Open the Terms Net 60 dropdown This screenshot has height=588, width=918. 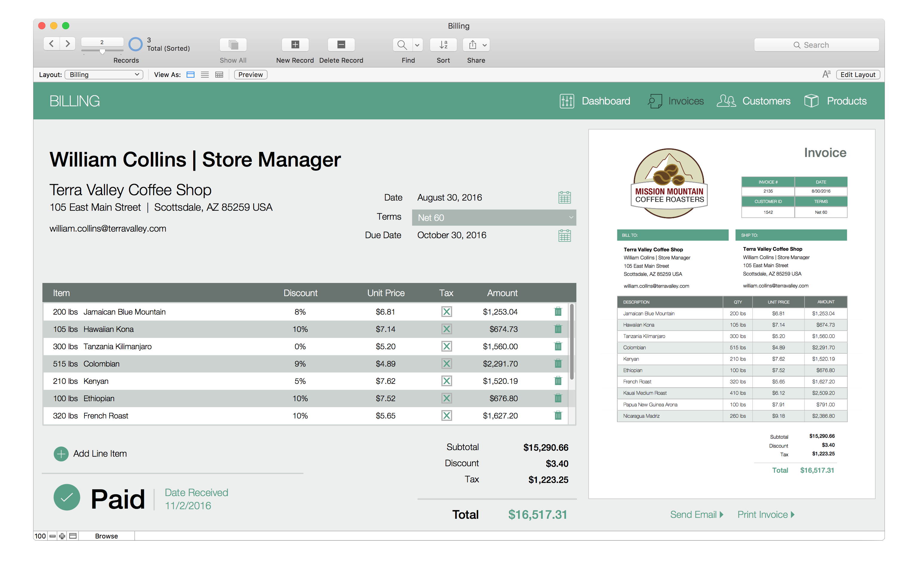tap(494, 218)
